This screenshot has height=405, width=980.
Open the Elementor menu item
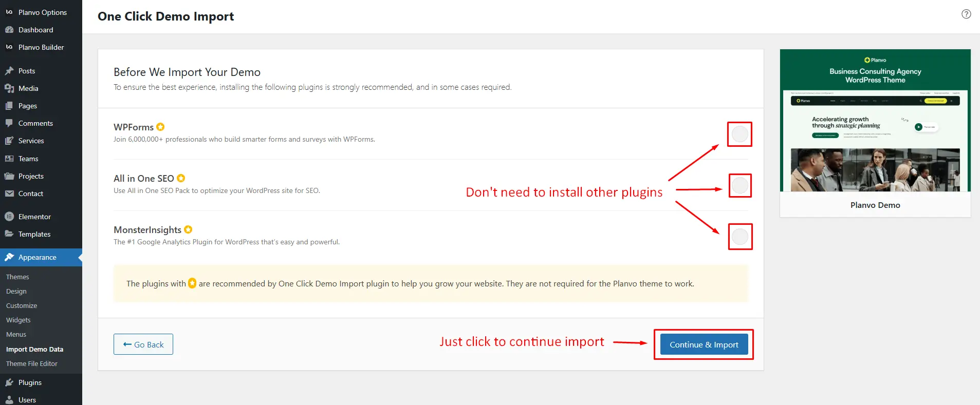point(41,217)
